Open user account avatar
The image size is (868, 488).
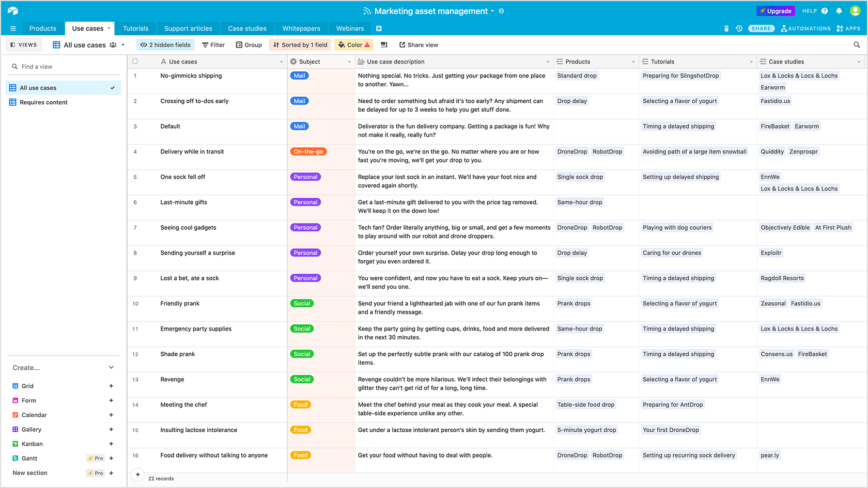[x=855, y=11]
